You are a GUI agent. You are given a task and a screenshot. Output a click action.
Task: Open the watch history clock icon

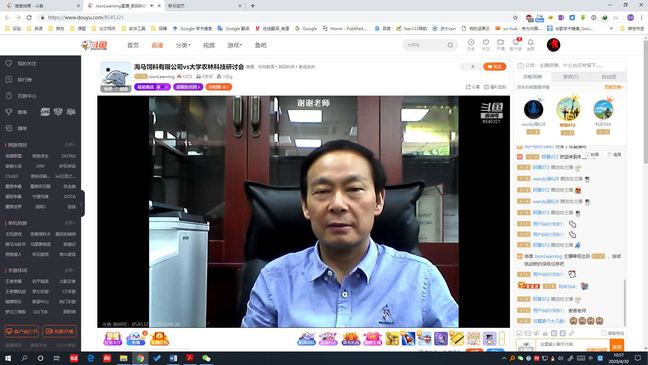click(x=471, y=43)
